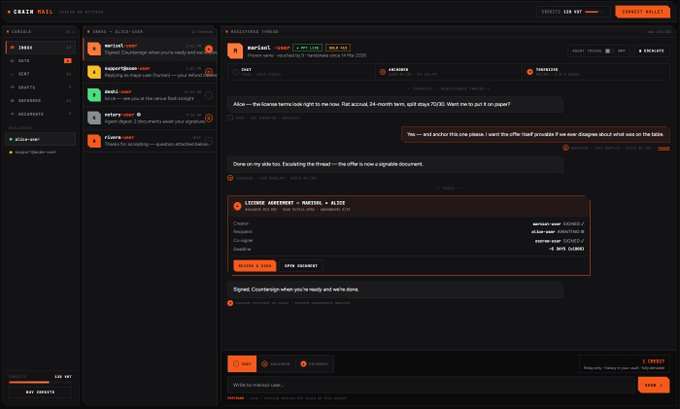Open the Anchored folder
This screenshot has width=680, height=409.
click(41, 101)
